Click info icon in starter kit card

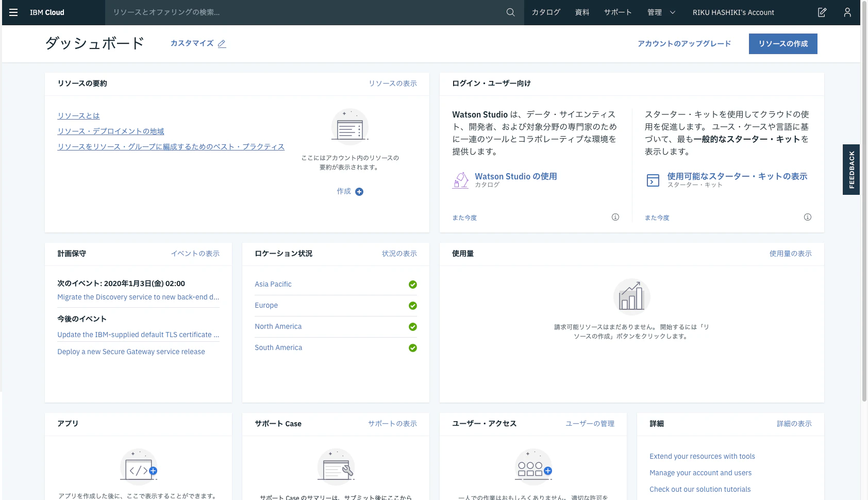(808, 217)
